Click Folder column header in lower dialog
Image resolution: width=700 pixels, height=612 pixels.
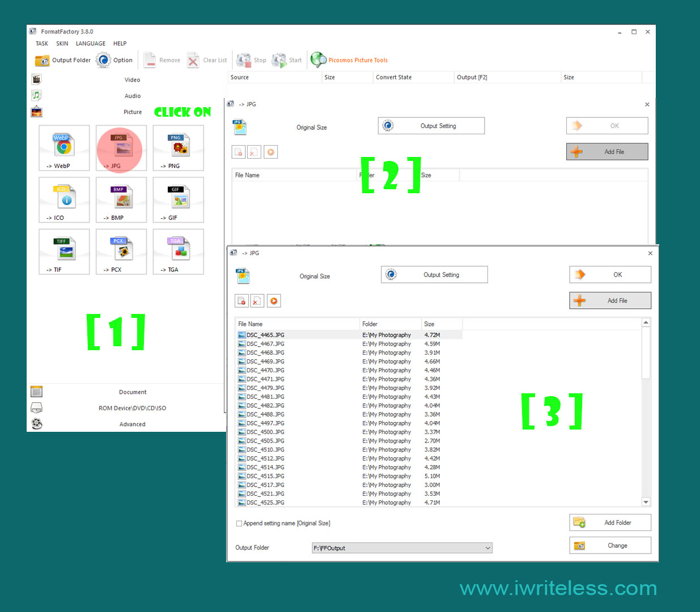(391, 324)
